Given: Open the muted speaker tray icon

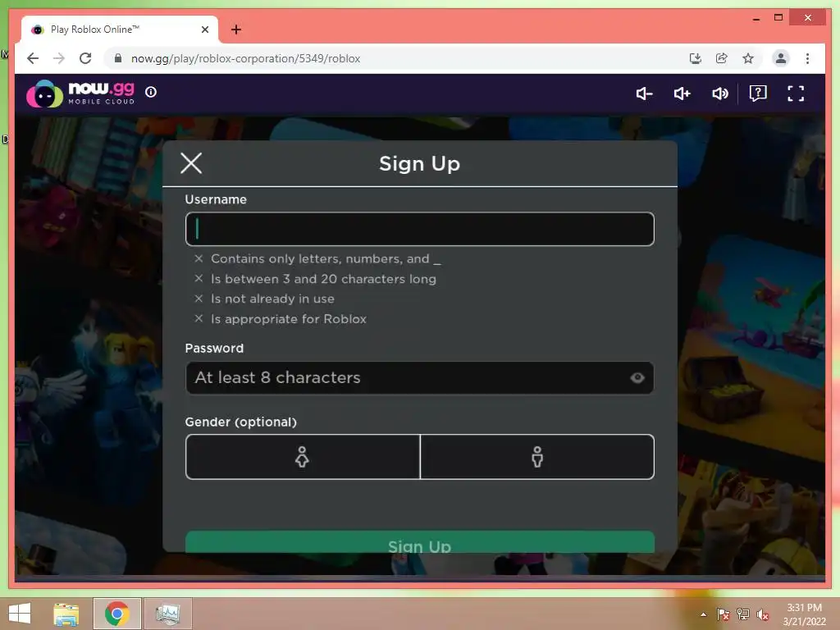Looking at the screenshot, I should (763, 614).
